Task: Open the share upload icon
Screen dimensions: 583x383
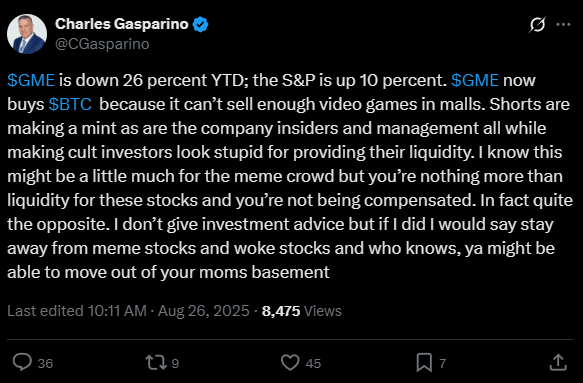Action: pyautogui.click(x=558, y=362)
